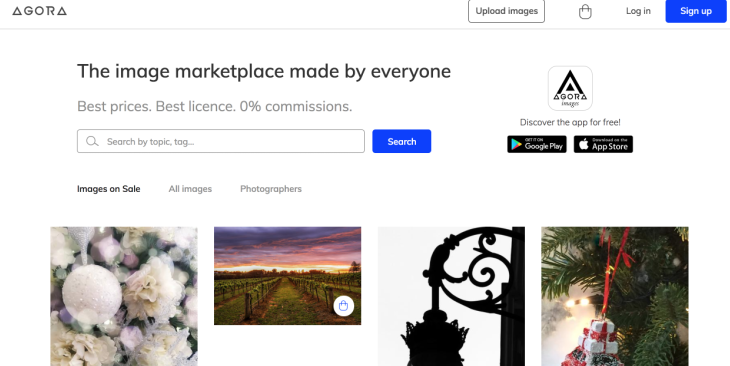The width and height of the screenshot is (730, 366).
Task: Click the blue Search button
Action: pyautogui.click(x=402, y=141)
